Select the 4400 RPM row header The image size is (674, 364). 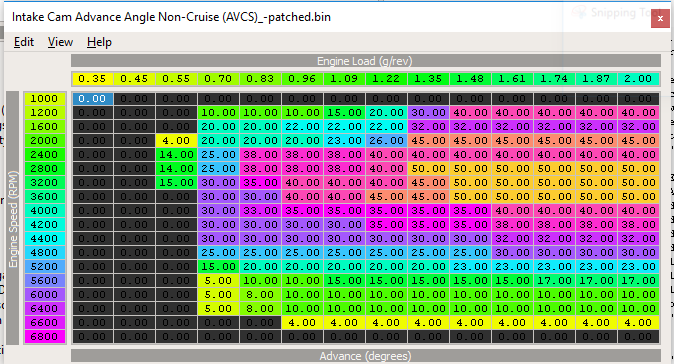44,239
